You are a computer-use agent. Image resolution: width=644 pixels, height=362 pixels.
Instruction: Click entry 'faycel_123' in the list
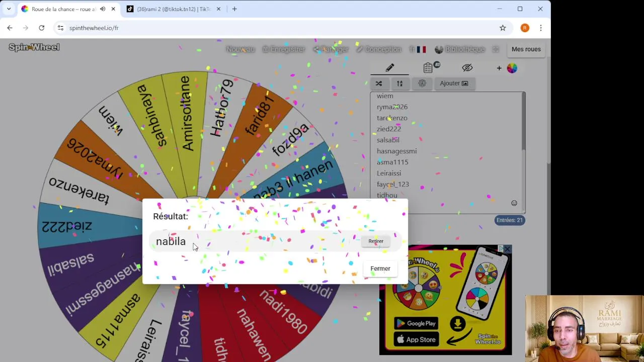[393, 185]
